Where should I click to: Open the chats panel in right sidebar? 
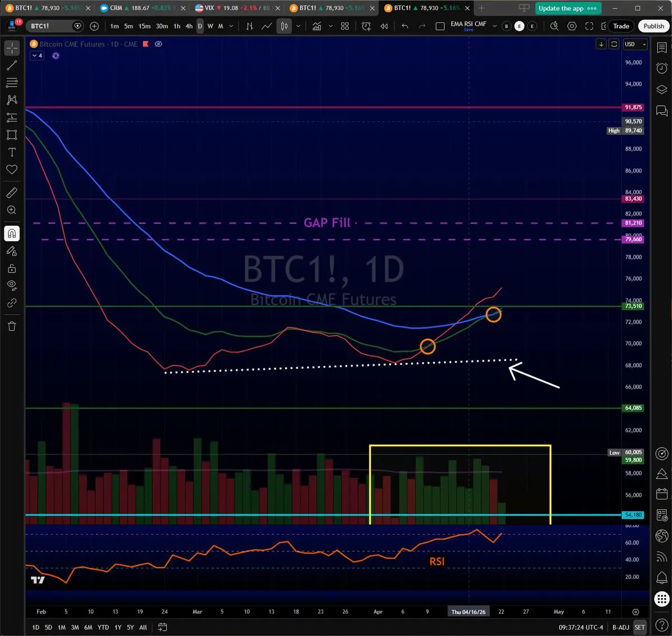(x=661, y=110)
